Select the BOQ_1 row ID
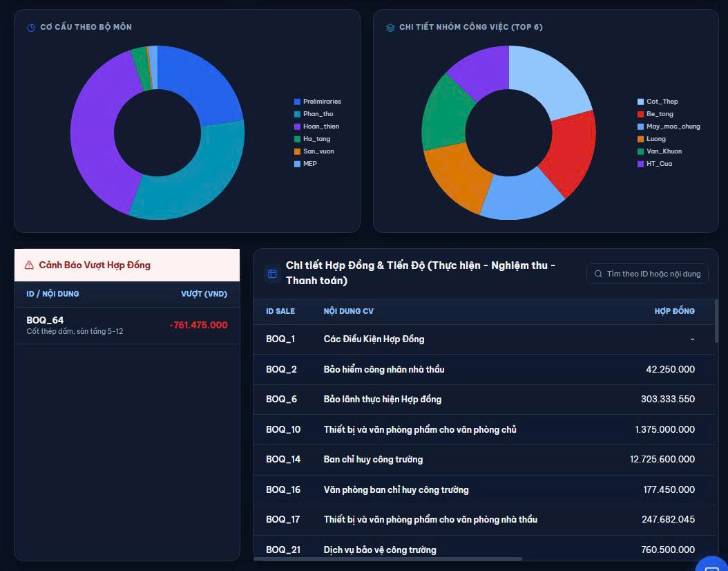The image size is (728, 571). 280,339
